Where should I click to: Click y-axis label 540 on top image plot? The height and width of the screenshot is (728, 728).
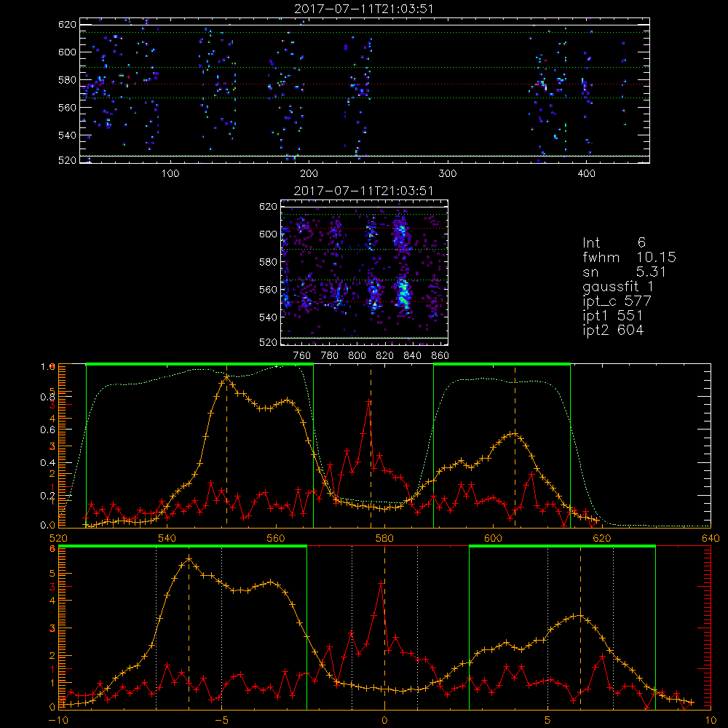[67, 135]
